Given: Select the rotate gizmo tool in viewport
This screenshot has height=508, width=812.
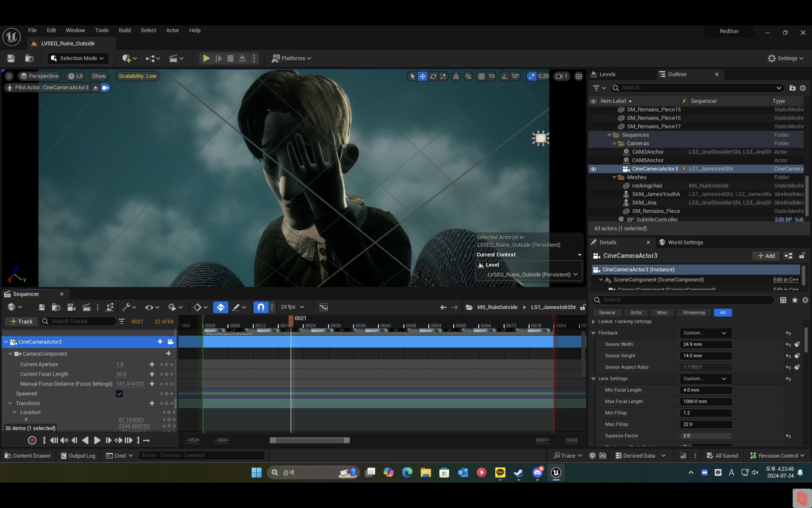Looking at the screenshot, I should (x=433, y=76).
